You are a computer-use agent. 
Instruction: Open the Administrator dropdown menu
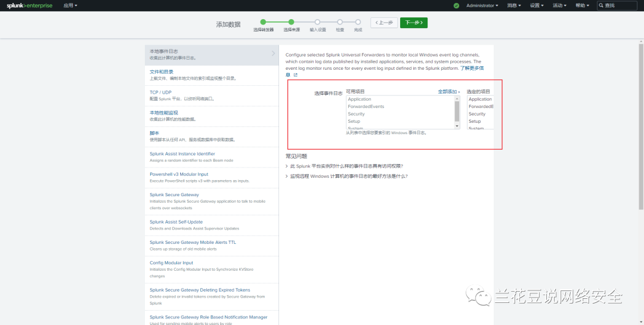[482, 6]
